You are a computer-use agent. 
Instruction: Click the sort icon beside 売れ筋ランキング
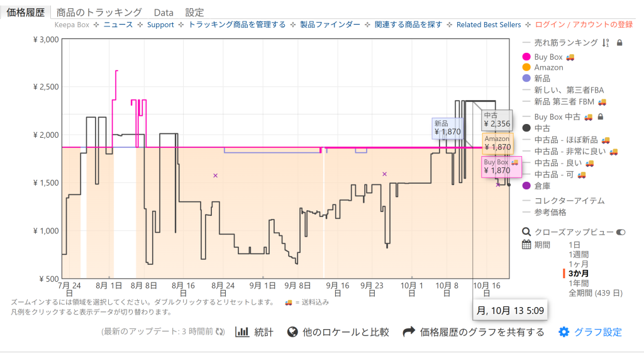pos(606,43)
